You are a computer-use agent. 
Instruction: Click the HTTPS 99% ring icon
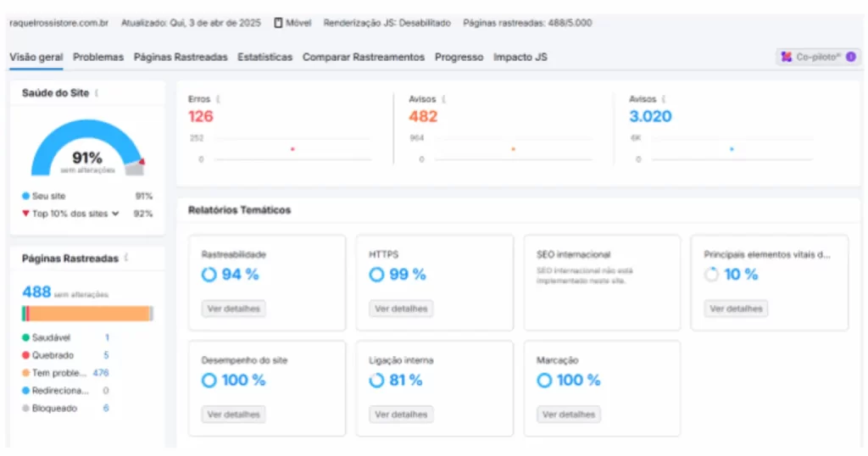coord(376,275)
